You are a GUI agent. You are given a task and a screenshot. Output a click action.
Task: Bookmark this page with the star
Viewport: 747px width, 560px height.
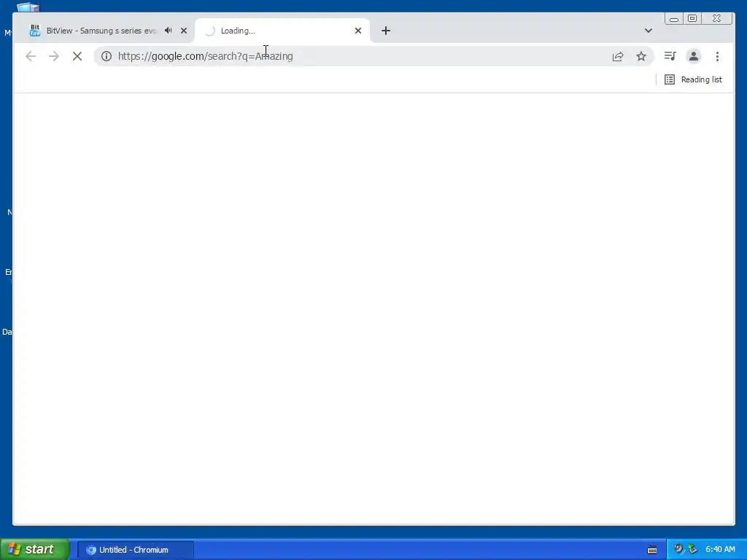641,56
